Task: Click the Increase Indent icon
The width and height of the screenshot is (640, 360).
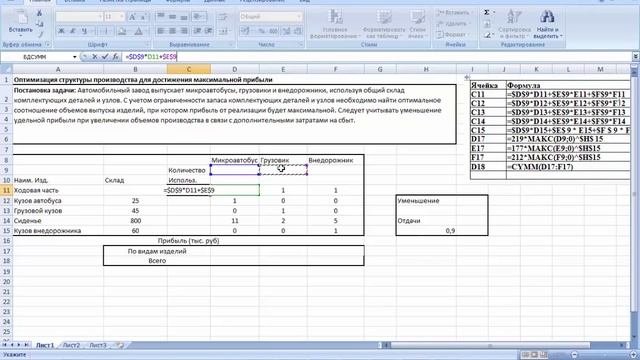Action: [209, 31]
